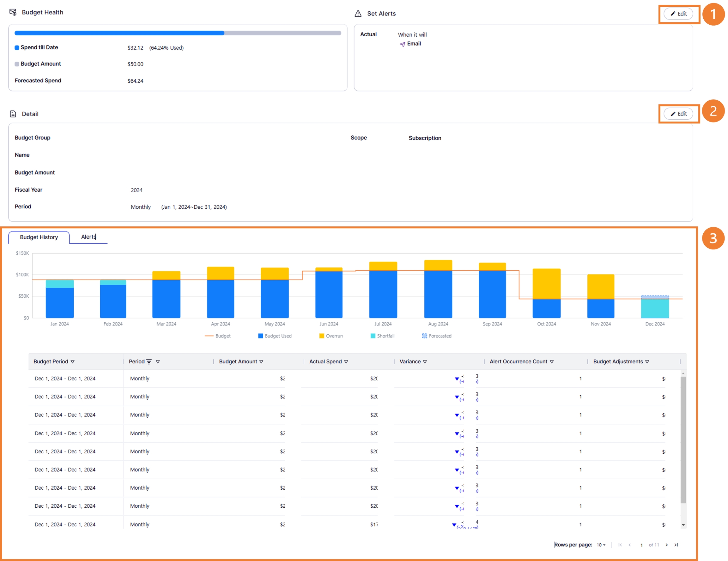Toggle Shortfall legend series
Screen dimensions: 728x561
click(x=382, y=336)
